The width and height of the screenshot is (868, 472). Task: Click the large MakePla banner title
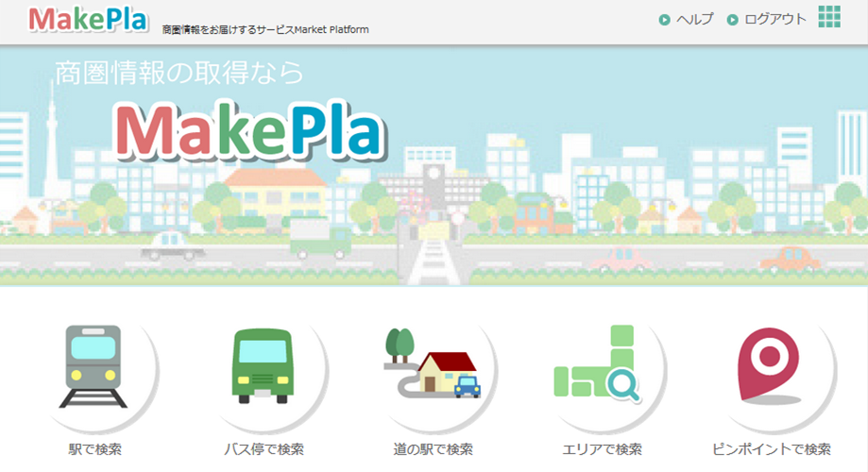[250, 130]
